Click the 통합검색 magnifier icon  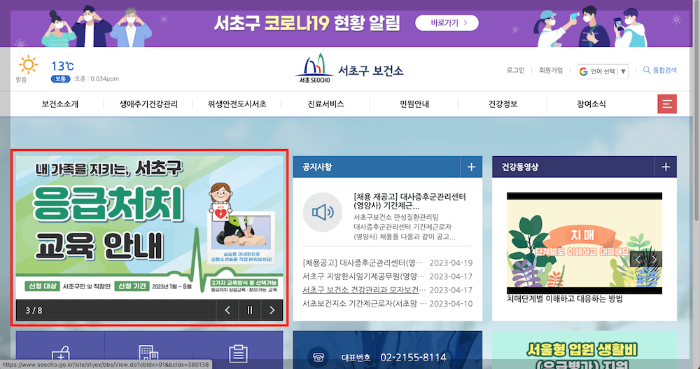pos(646,70)
